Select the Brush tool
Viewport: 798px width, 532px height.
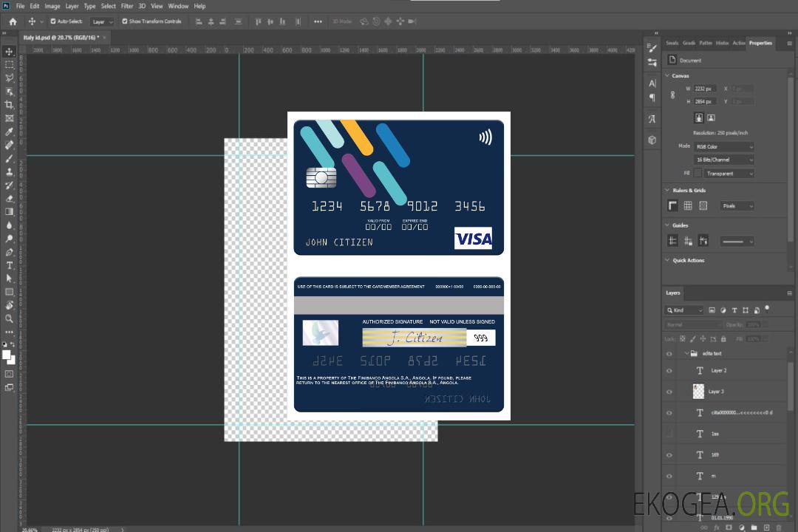pos(9,158)
